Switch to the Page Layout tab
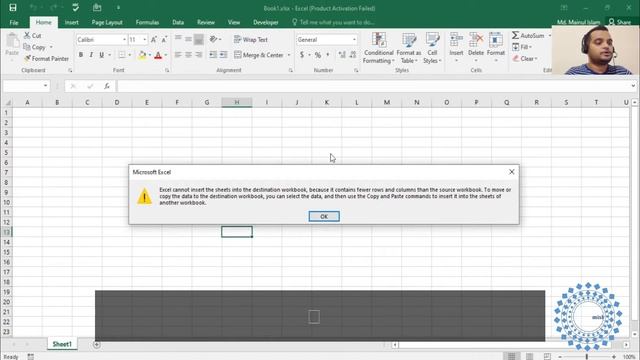The height and width of the screenshot is (360, 640). [x=107, y=22]
